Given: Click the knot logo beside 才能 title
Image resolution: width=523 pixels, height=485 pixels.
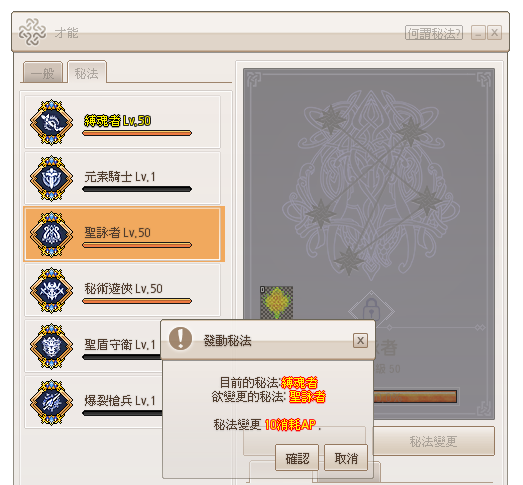Looking at the screenshot, I should point(32,32).
